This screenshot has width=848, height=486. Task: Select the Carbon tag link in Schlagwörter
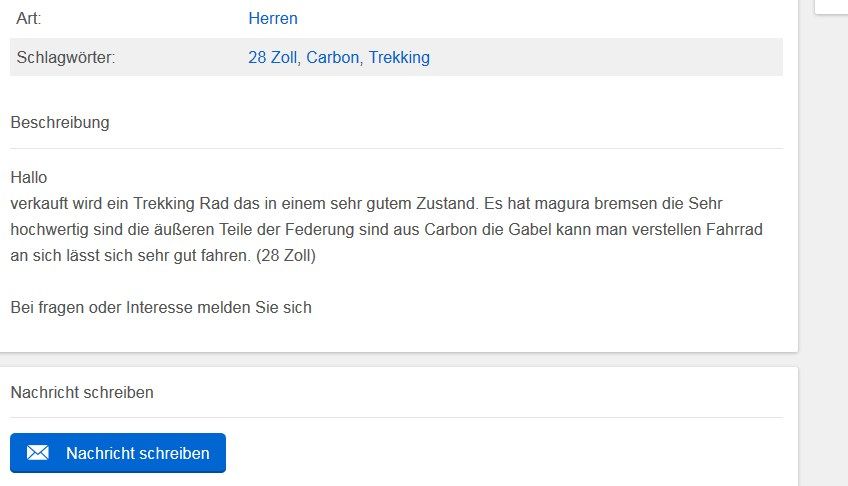pos(332,58)
